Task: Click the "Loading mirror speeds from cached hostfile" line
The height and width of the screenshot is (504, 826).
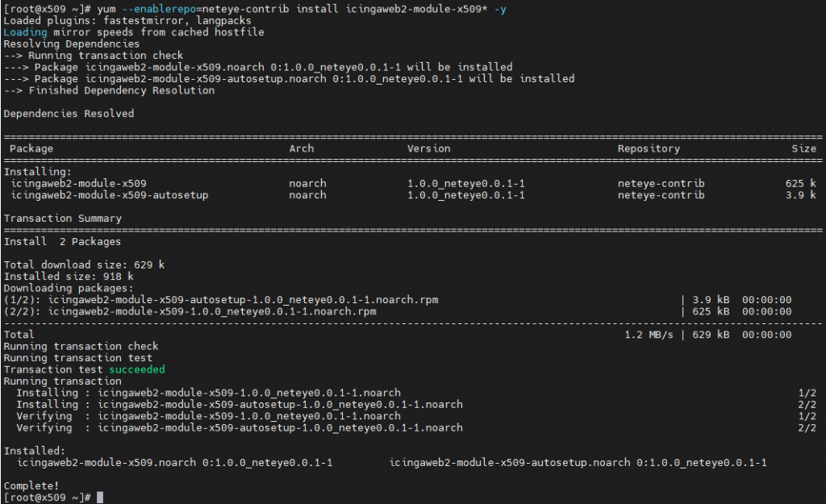Action: pos(134,32)
